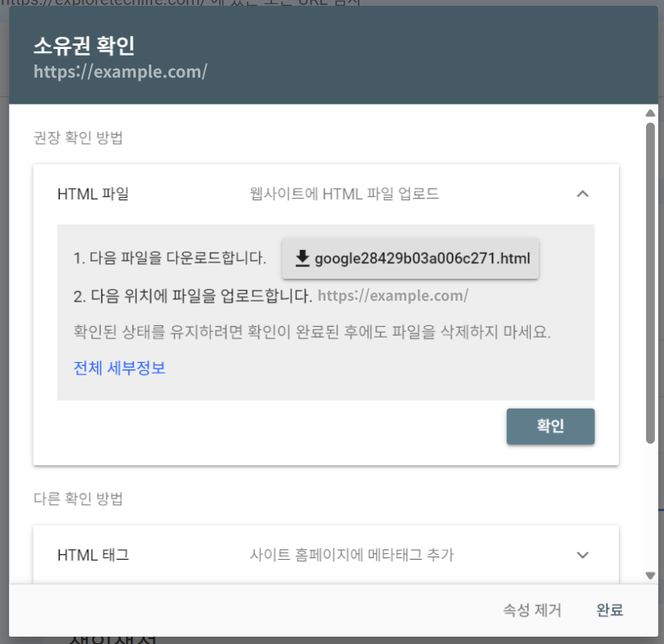The height and width of the screenshot is (644, 664).
Task: Download the google28429b03a006c271.html verification file
Action: [411, 258]
